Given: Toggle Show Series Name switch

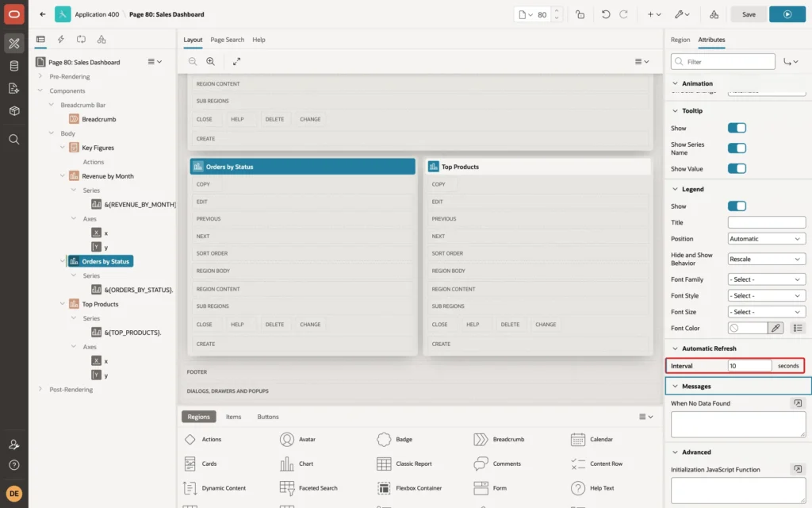Looking at the screenshot, I should coord(737,148).
